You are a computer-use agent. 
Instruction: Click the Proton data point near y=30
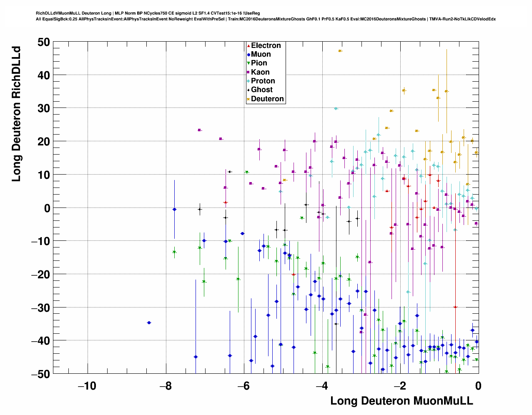point(336,108)
